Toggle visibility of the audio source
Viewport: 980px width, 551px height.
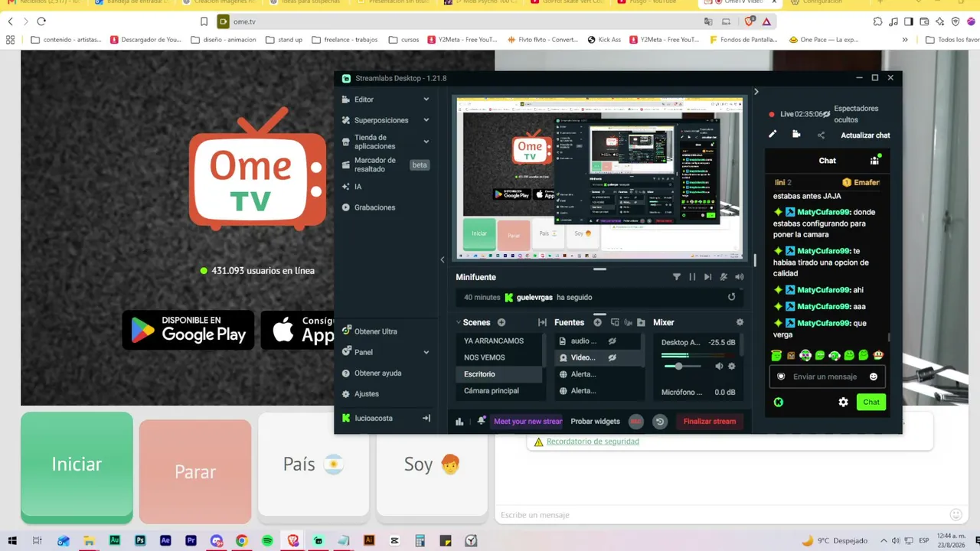[612, 341]
